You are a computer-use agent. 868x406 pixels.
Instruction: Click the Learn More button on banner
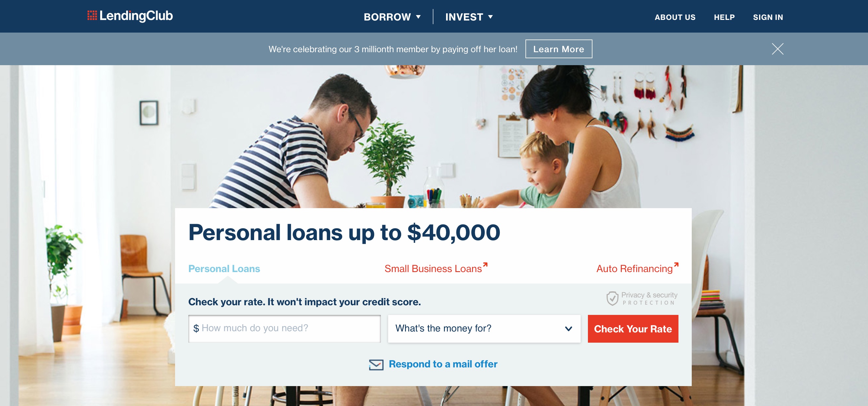pos(559,49)
